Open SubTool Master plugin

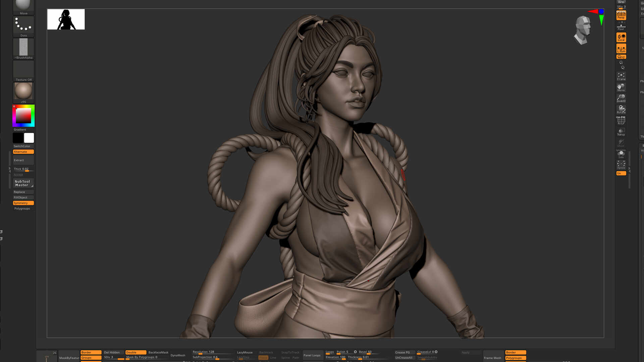pyautogui.click(x=23, y=183)
